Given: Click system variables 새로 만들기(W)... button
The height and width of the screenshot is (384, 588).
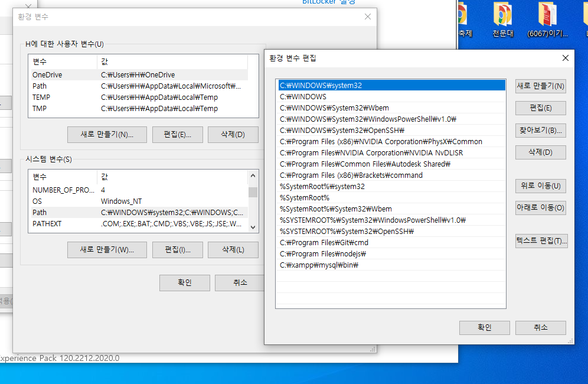Looking at the screenshot, I should click(x=107, y=250).
